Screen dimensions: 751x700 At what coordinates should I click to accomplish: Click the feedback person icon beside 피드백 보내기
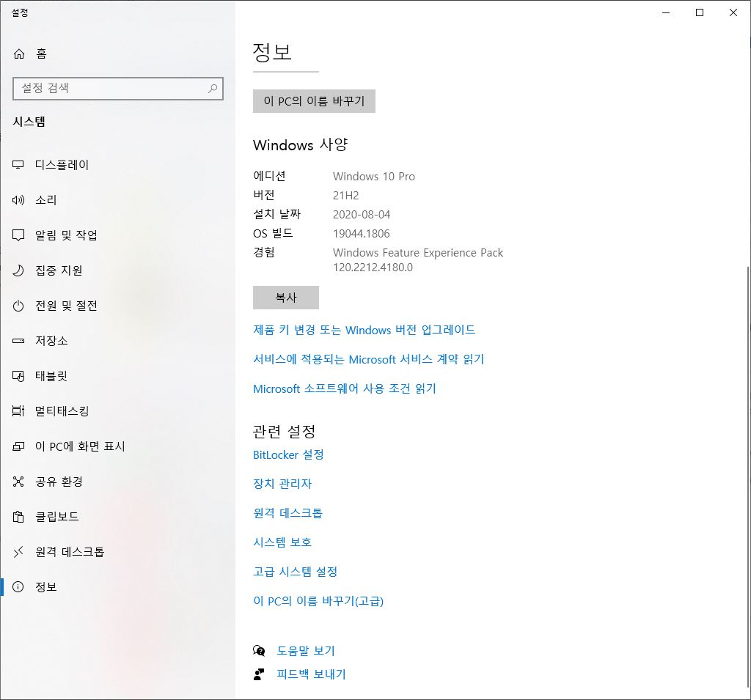pyautogui.click(x=259, y=674)
